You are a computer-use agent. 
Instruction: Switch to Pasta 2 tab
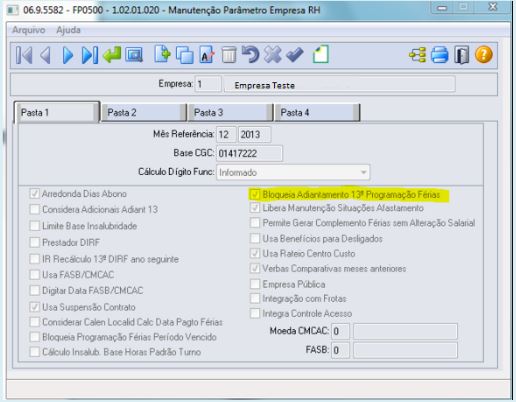point(143,113)
